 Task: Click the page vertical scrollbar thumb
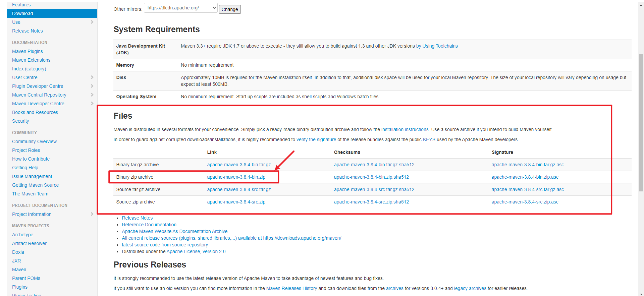[x=641, y=122]
